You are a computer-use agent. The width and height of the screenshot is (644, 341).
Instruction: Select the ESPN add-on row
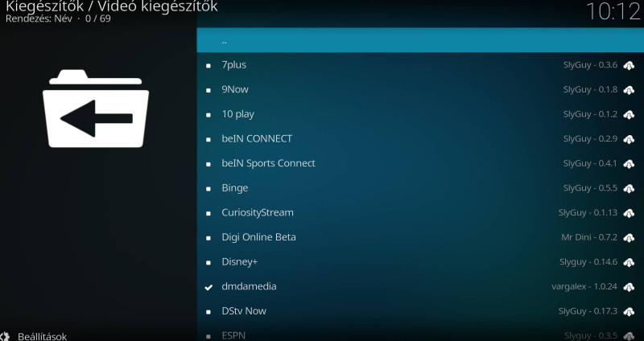coord(420,333)
